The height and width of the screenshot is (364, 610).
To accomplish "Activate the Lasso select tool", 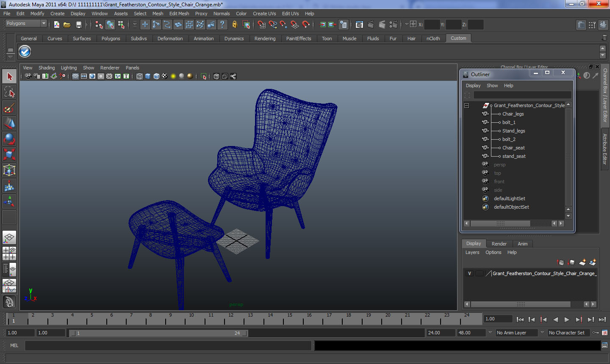I will (x=9, y=92).
